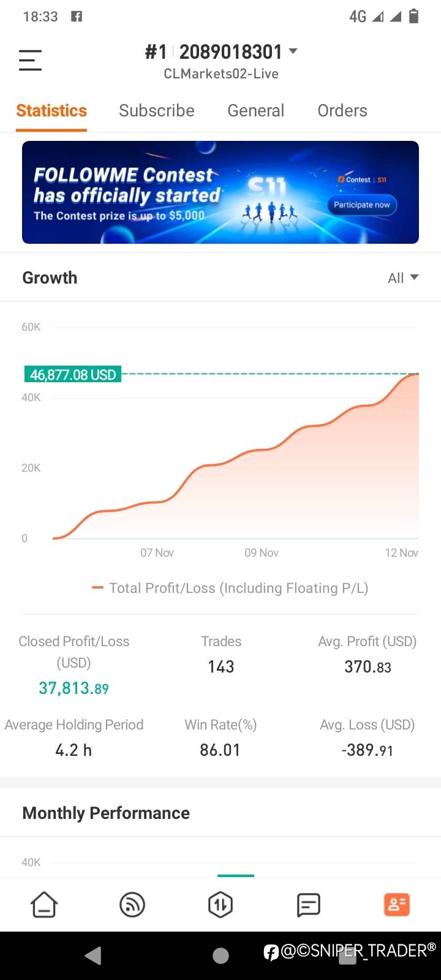Open the signal feed icon in bottom bar

coord(132,904)
